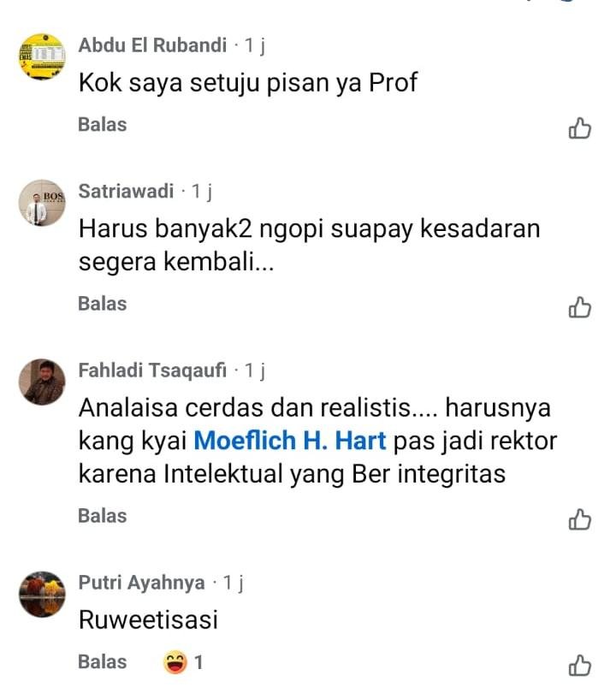The image size is (616, 699).
Task: Like Abdu El Rubandi's comment
Action: click(x=579, y=128)
